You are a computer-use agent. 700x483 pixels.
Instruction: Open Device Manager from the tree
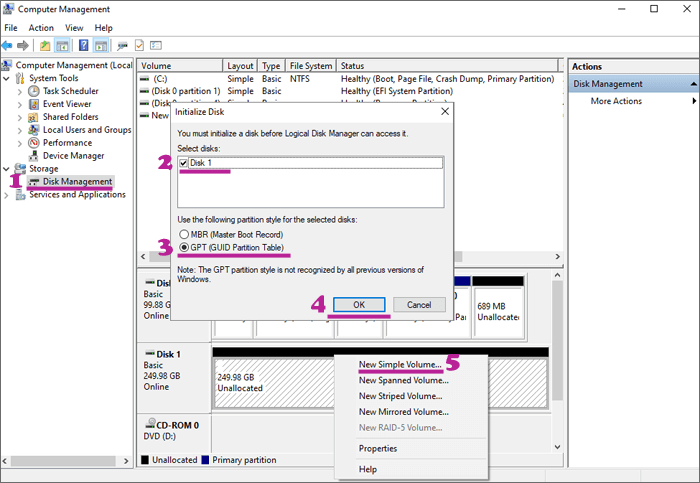74,156
